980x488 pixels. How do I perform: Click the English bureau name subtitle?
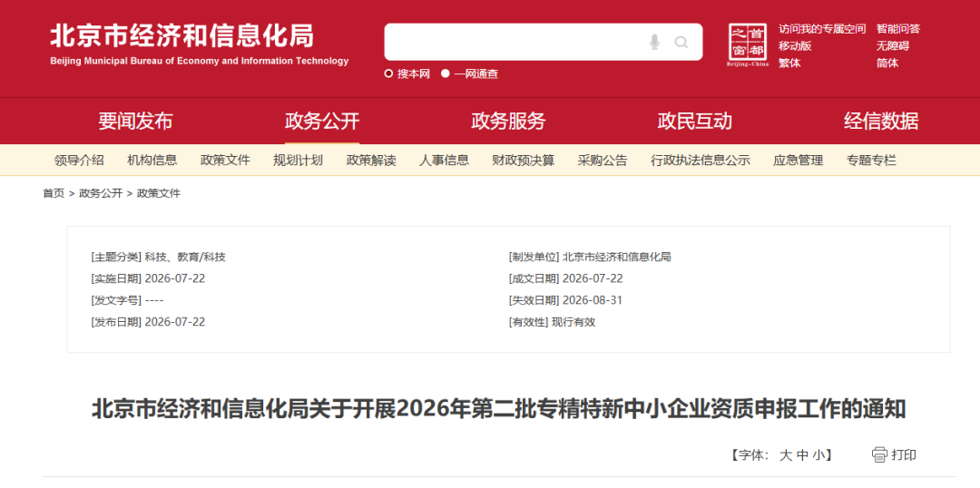click(x=200, y=62)
